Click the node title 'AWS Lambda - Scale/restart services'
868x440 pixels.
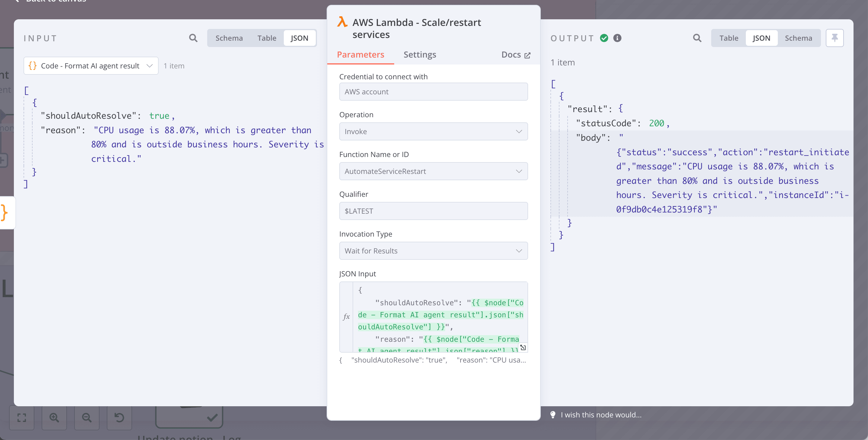coord(417,28)
